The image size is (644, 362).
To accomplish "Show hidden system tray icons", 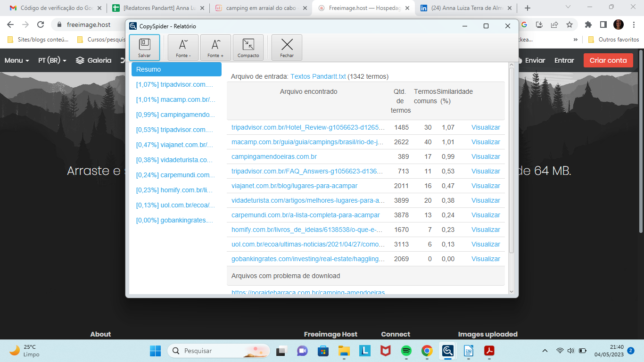I will pyautogui.click(x=545, y=351).
